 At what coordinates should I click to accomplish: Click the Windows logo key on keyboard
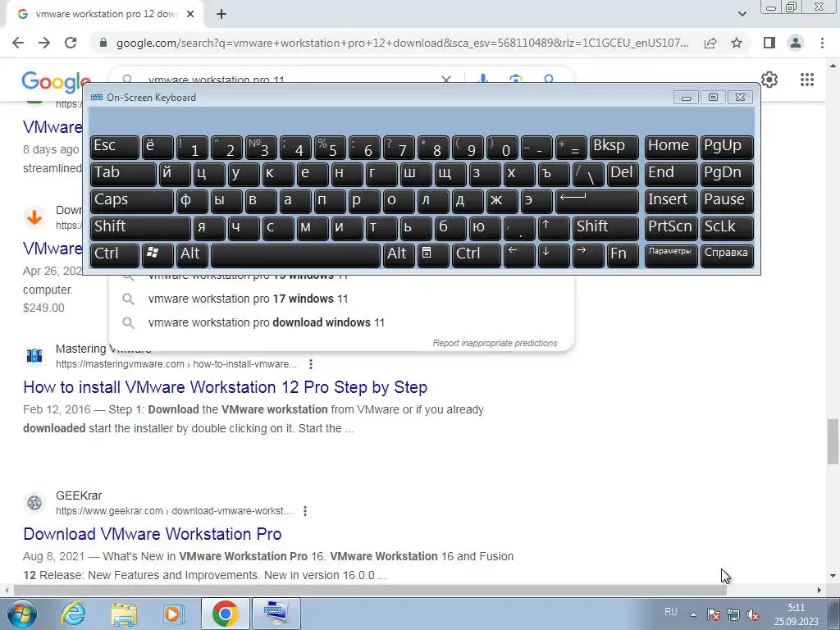point(157,254)
